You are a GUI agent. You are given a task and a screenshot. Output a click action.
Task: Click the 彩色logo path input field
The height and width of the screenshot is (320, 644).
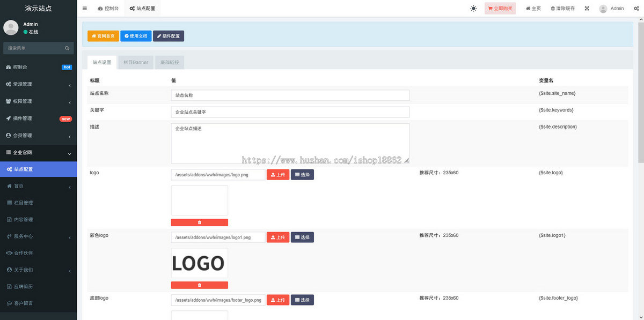218,237
